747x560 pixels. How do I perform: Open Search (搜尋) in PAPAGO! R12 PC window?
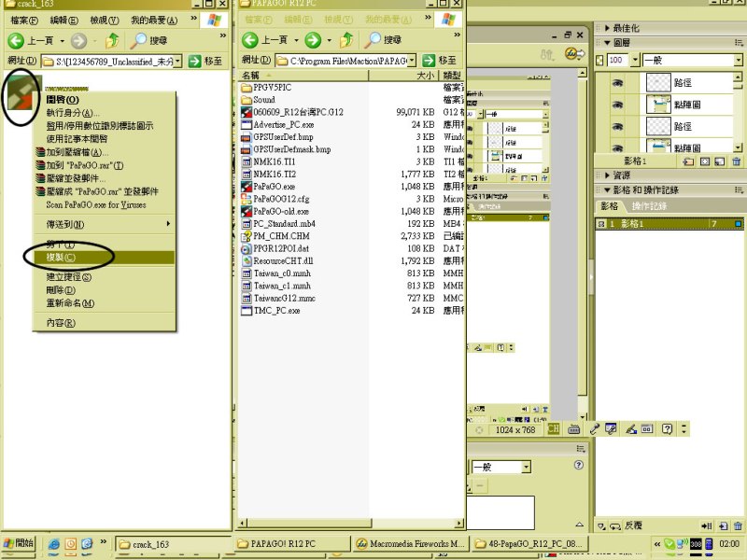[x=384, y=40]
